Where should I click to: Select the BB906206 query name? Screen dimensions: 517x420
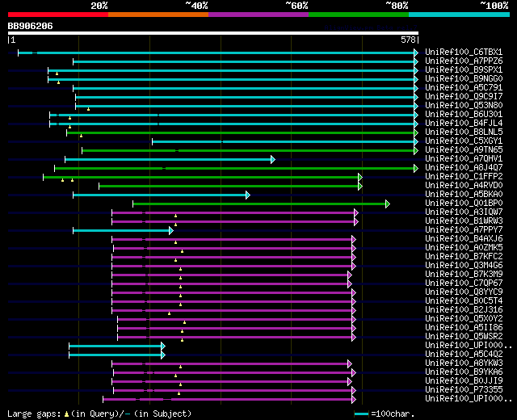(31, 26)
